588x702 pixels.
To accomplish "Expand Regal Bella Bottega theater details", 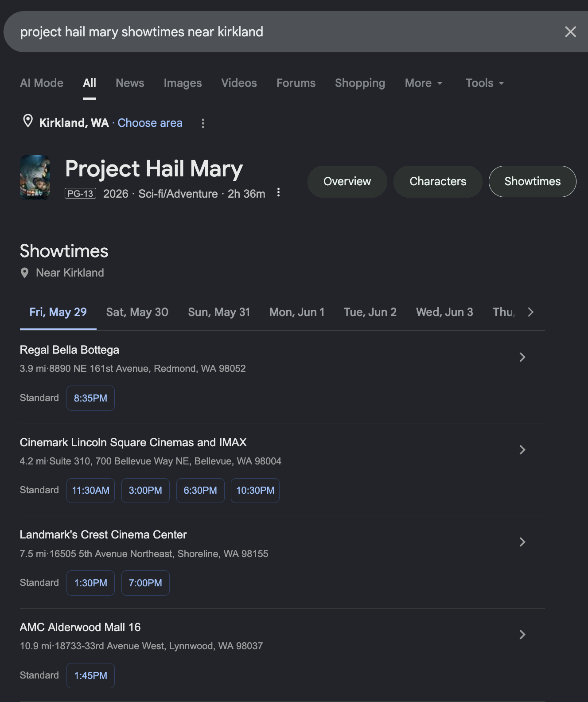I will click(522, 357).
